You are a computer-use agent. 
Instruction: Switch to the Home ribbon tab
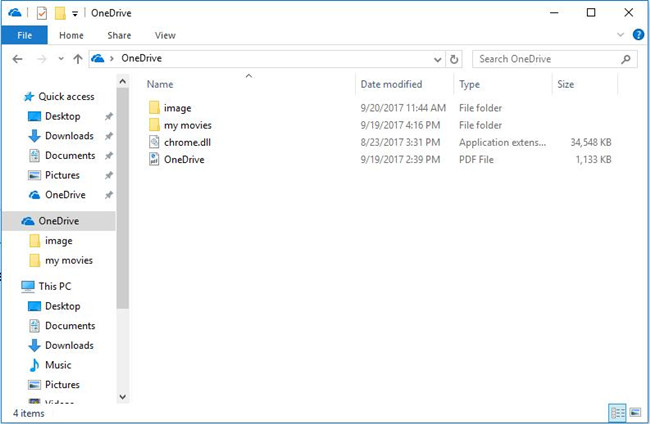pos(71,36)
